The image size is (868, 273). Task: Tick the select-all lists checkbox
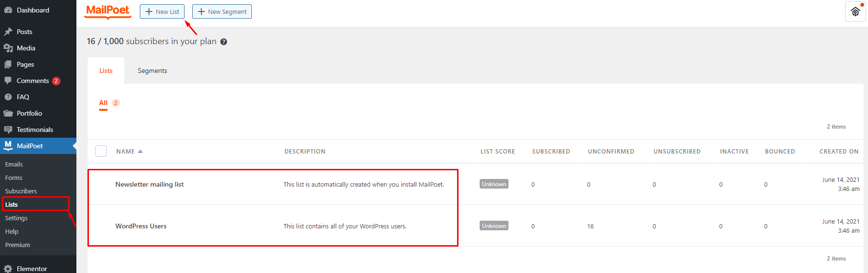click(x=101, y=151)
